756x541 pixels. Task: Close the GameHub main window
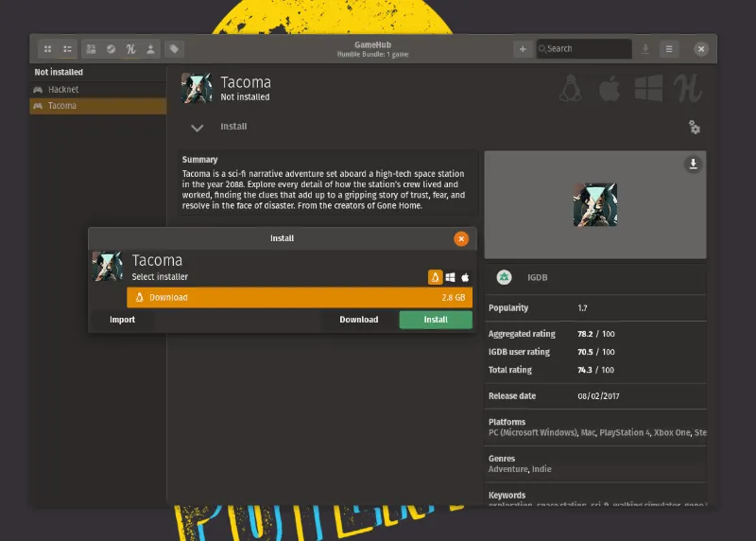point(701,49)
